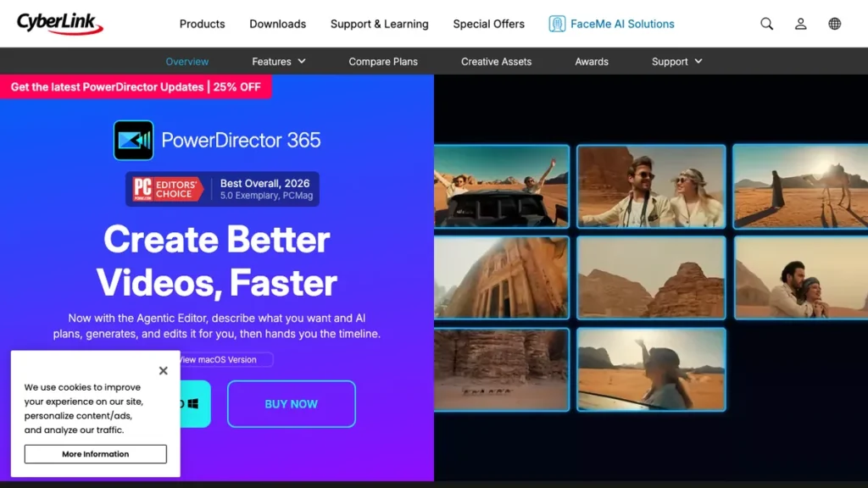Click the globe language icon
This screenshot has width=868, height=488.
(834, 24)
